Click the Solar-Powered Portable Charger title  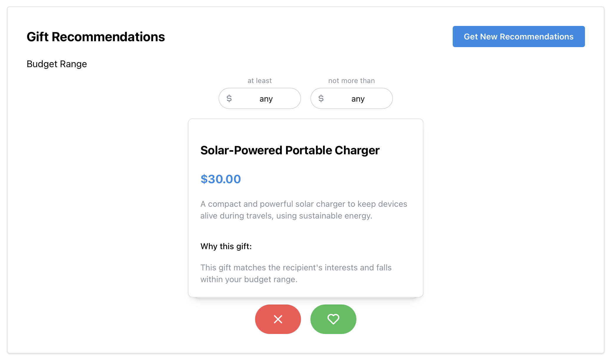click(x=290, y=150)
